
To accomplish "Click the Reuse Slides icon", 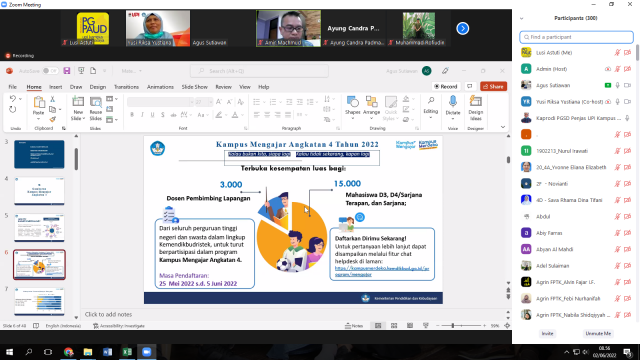I will pos(96,102).
